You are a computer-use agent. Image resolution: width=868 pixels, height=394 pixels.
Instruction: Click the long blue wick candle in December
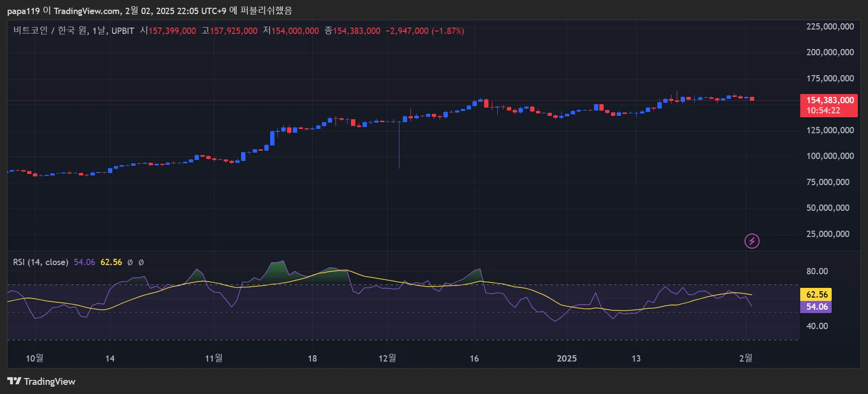click(399, 145)
